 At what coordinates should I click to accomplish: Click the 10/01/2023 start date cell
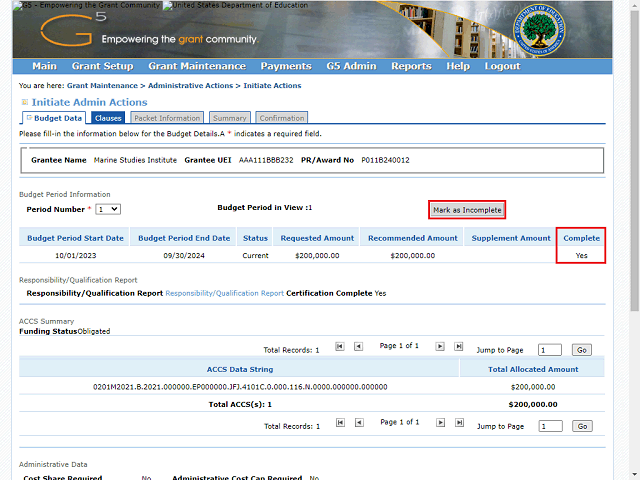[76, 256]
